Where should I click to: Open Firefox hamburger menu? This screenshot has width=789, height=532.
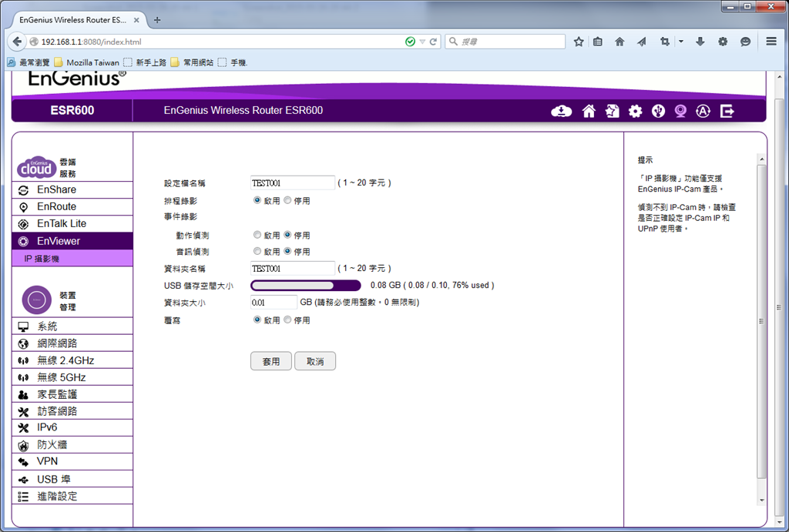click(x=771, y=42)
